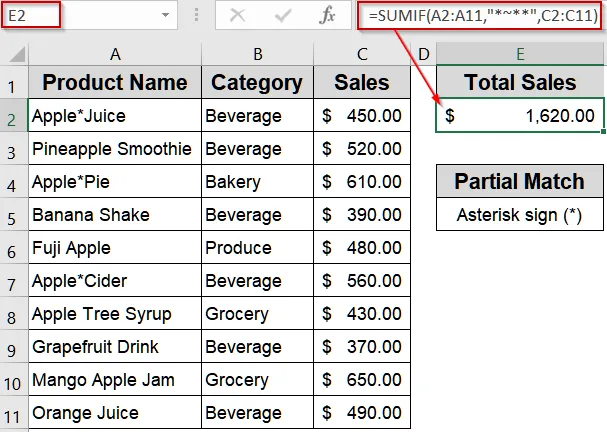This screenshot has height=432, width=607.
Task: Select Beverage cell in Banana Shake row
Action: coord(257,214)
